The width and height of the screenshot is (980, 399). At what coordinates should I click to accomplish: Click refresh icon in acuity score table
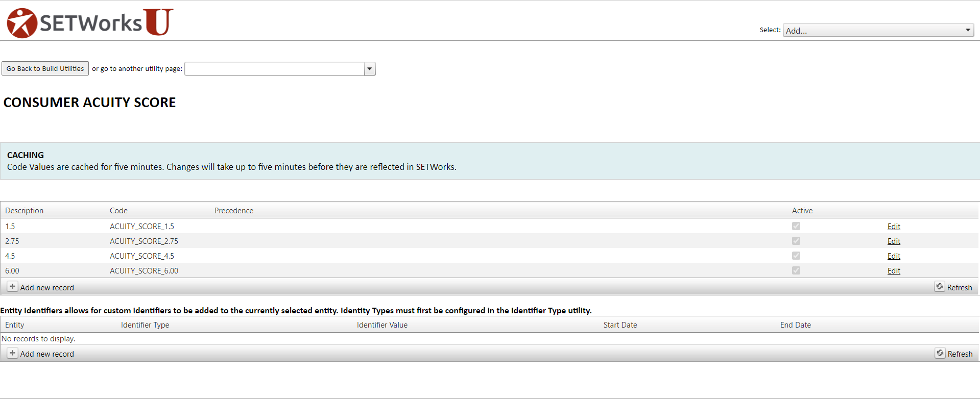(x=940, y=287)
